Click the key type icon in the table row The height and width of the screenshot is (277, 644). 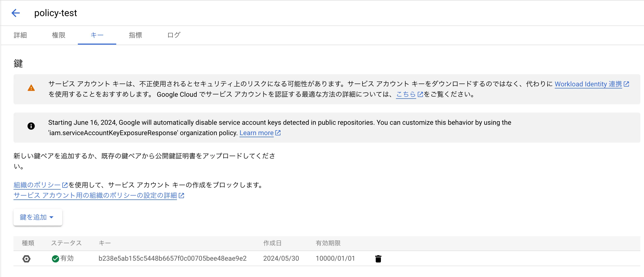tap(27, 258)
